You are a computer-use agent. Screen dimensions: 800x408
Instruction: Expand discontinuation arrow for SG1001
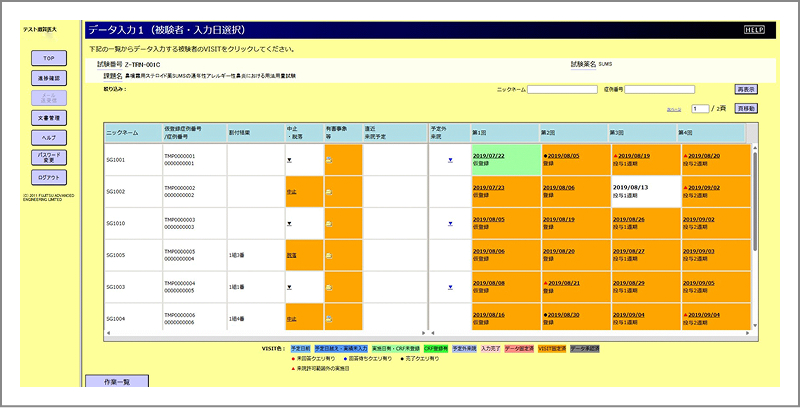click(289, 160)
